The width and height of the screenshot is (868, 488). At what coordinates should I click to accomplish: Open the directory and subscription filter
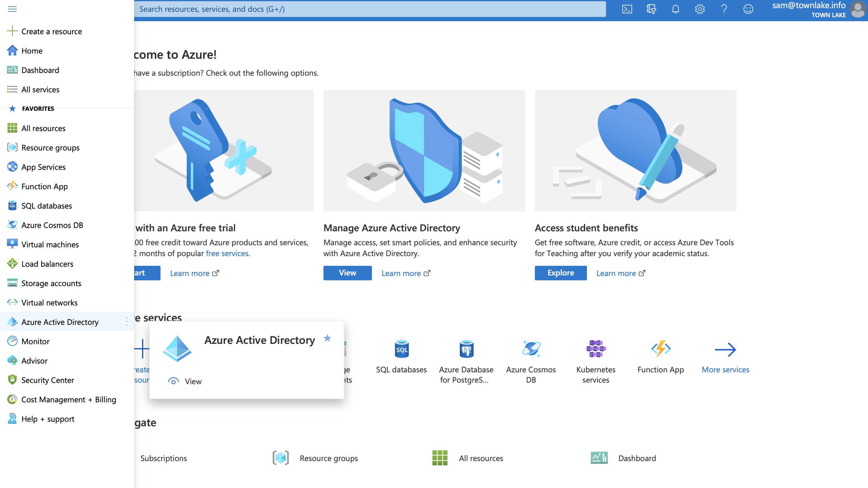tap(651, 9)
